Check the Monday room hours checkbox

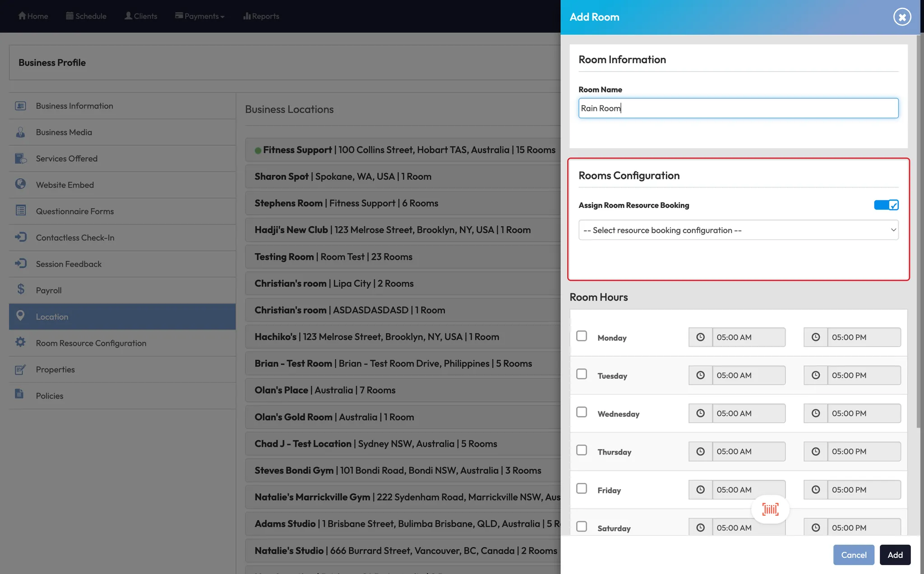pyautogui.click(x=582, y=336)
